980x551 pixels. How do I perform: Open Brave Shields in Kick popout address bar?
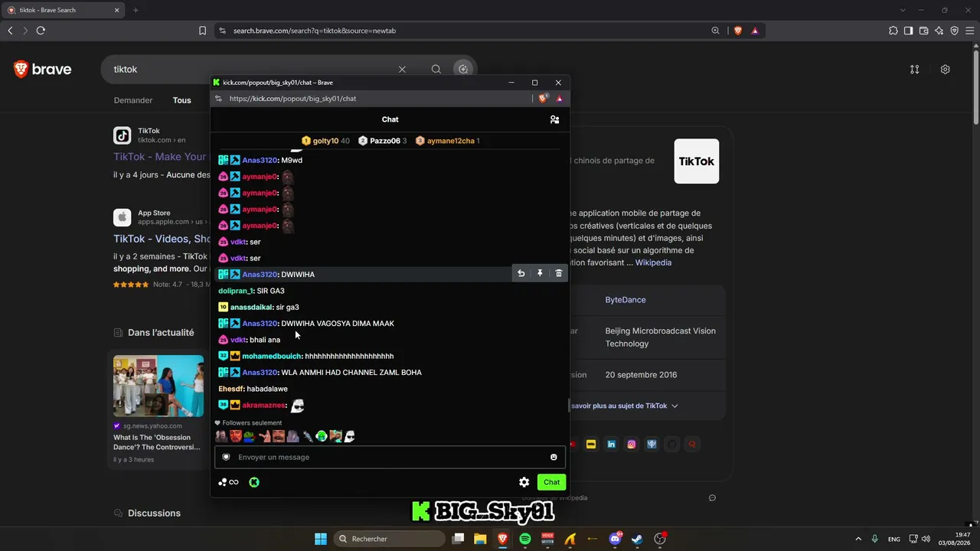click(543, 98)
